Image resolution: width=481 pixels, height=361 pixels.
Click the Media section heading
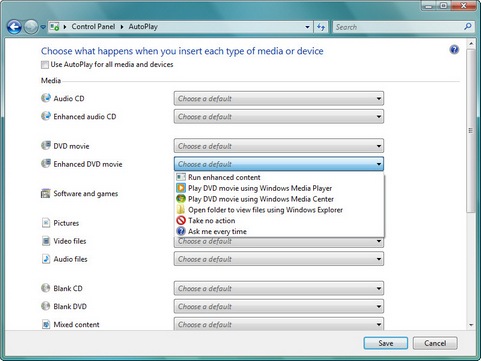pyautogui.click(x=51, y=81)
